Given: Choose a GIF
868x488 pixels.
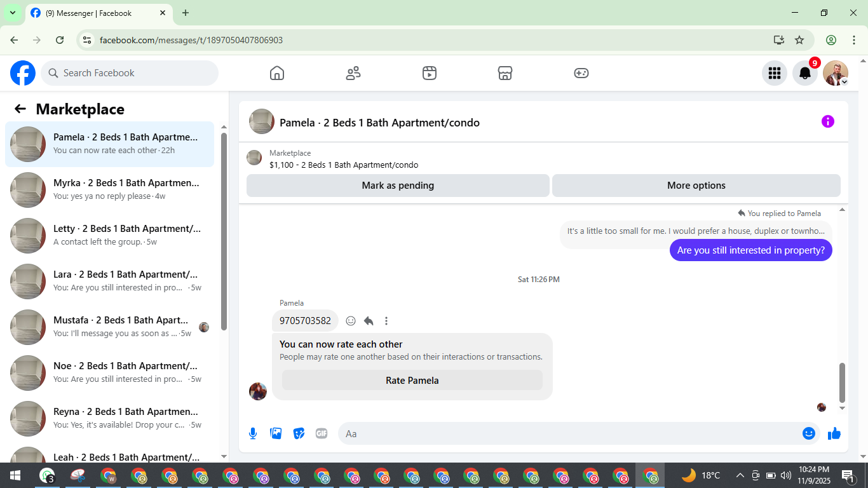Looking at the screenshot, I should [x=322, y=433].
